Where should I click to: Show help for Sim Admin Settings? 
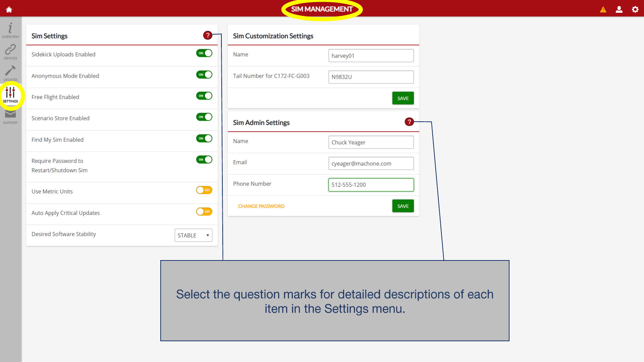tap(409, 122)
